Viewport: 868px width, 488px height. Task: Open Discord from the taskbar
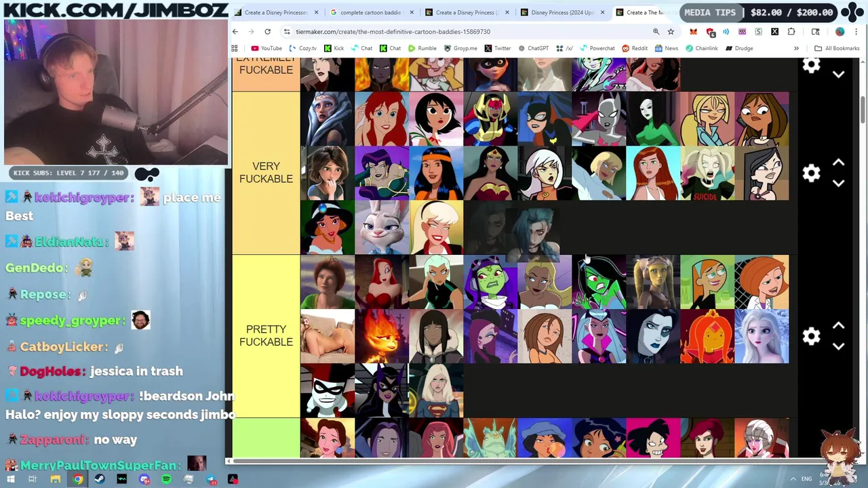[144, 479]
